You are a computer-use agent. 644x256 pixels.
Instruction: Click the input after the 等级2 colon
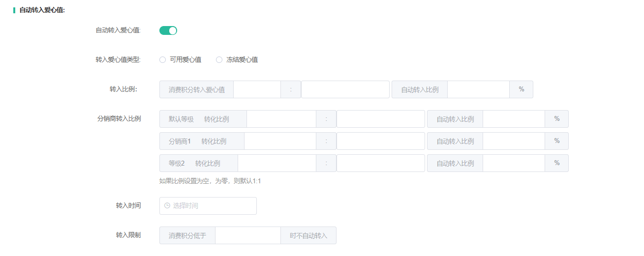(x=380, y=163)
